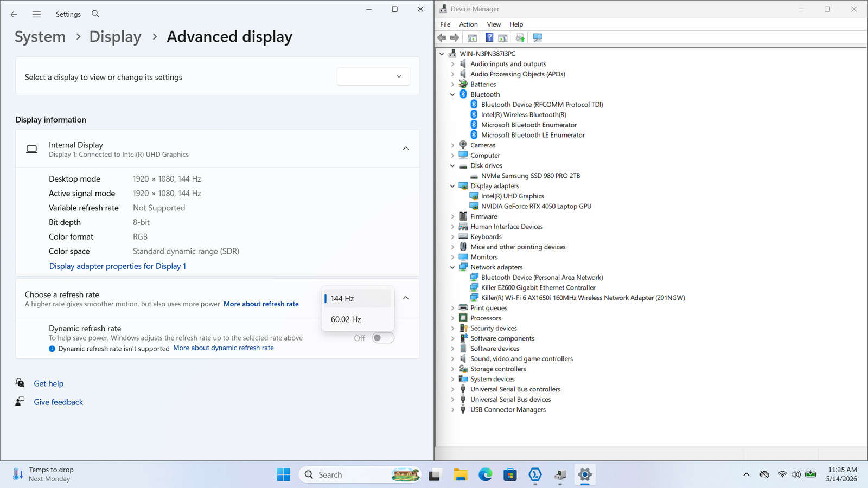
Task: Open Display adapter properties for Display 1
Action: pos(118,266)
